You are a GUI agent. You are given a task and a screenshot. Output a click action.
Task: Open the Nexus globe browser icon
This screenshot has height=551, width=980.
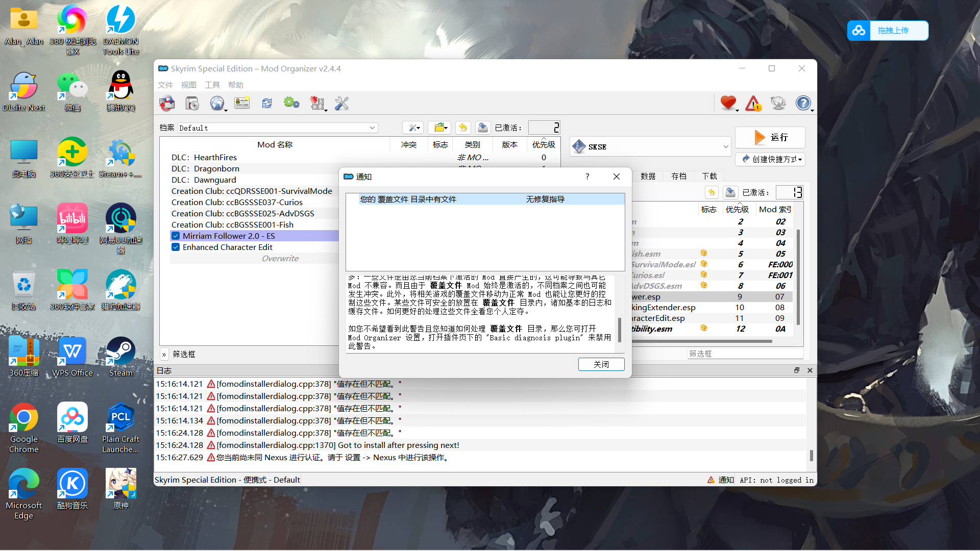217,104
